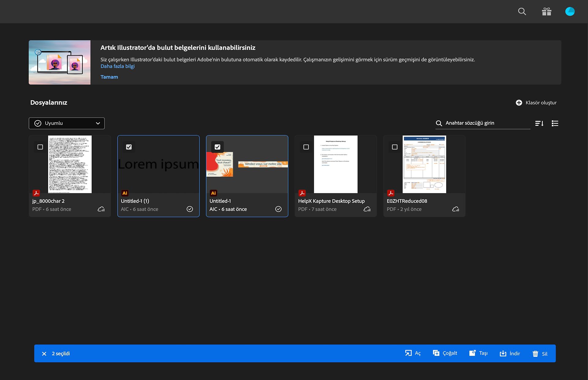Click cloud status icon on HelpX Kapture Desktop Setup
This screenshot has width=588, height=380.
click(367, 209)
